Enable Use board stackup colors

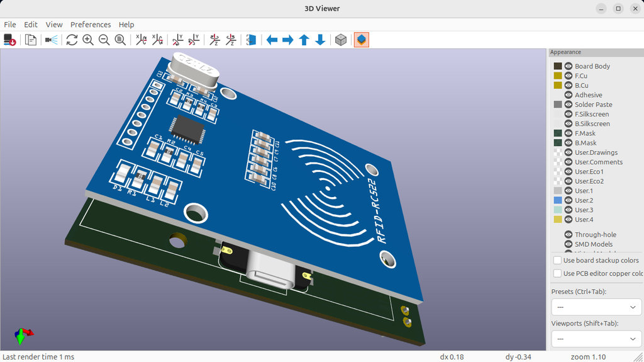557,261
